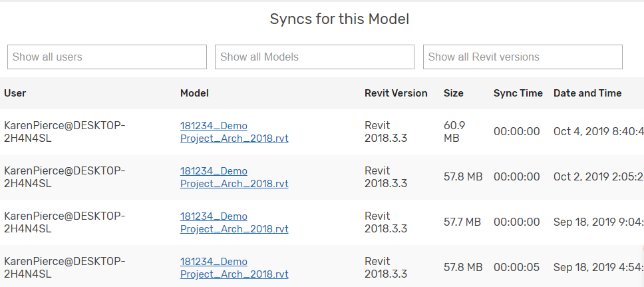Select the Revit Version column header
The width and height of the screenshot is (644, 287).
396,93
